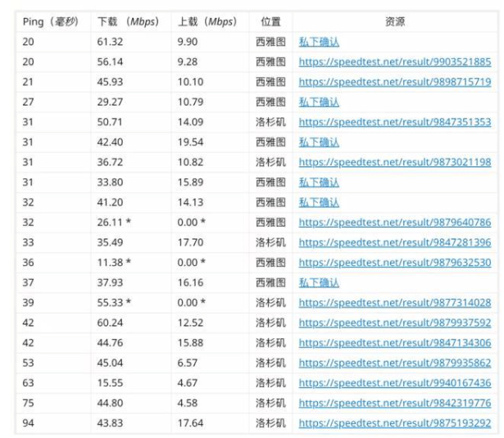Select the ping value 33

tap(28, 242)
